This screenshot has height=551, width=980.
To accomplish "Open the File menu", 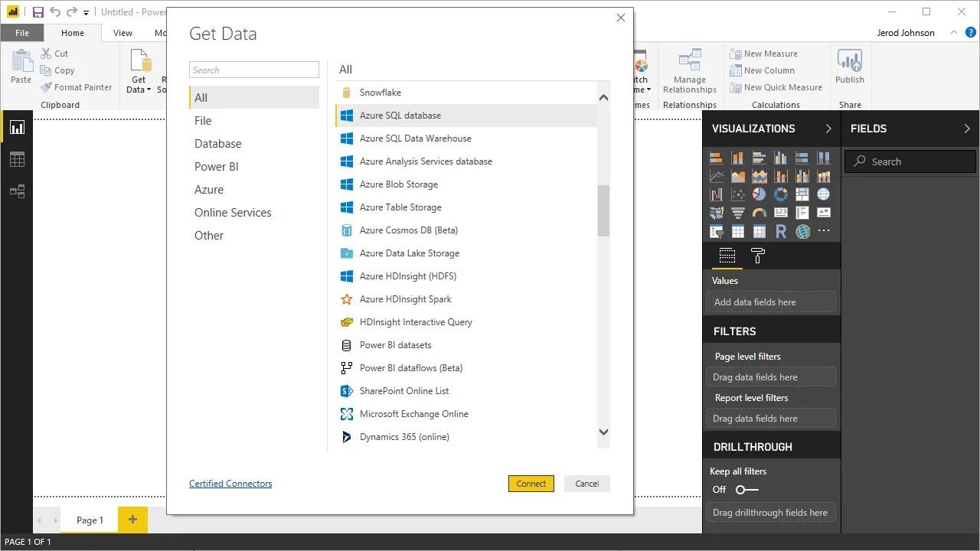I will coord(22,32).
